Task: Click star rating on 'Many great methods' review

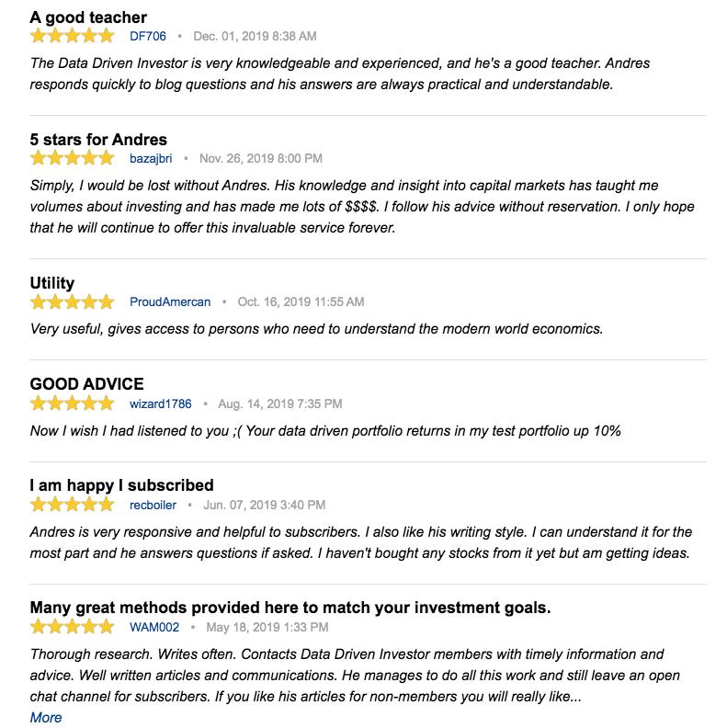Action: coord(72,627)
